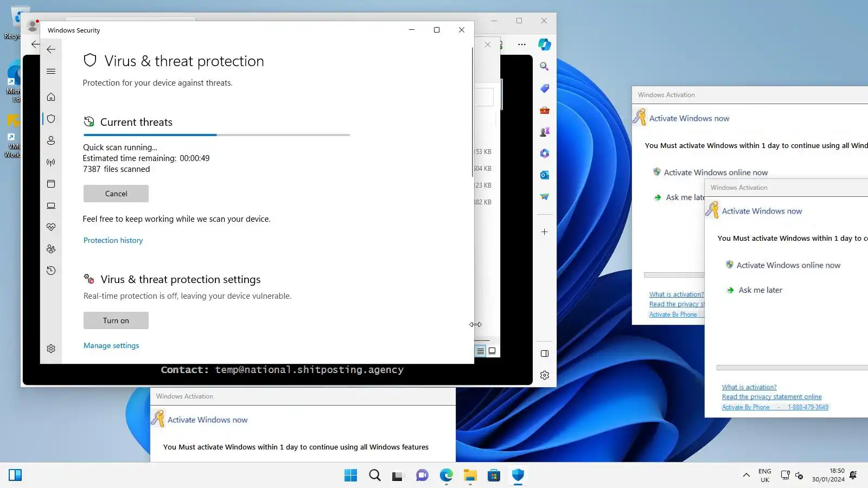
Task: Close the panel with the X beside Edge's toolbar
Action: [488, 44]
